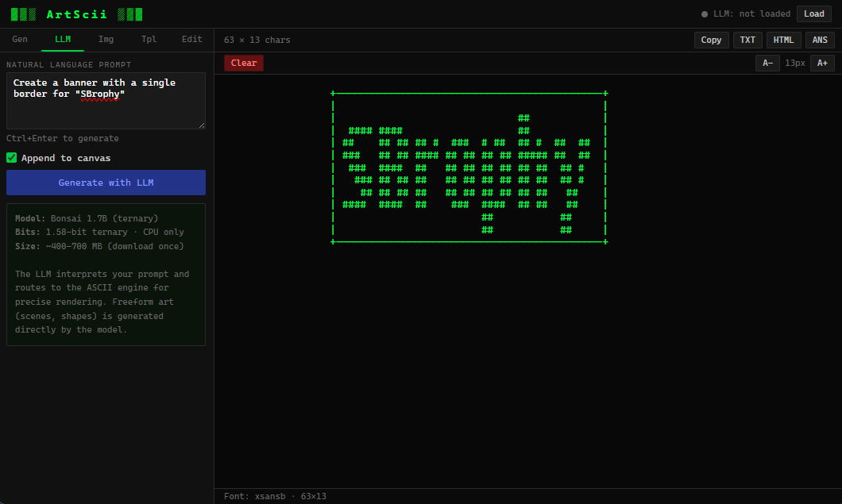Image resolution: width=842 pixels, height=504 pixels.
Task: Select the Tpl tab
Action: pyautogui.click(x=149, y=39)
